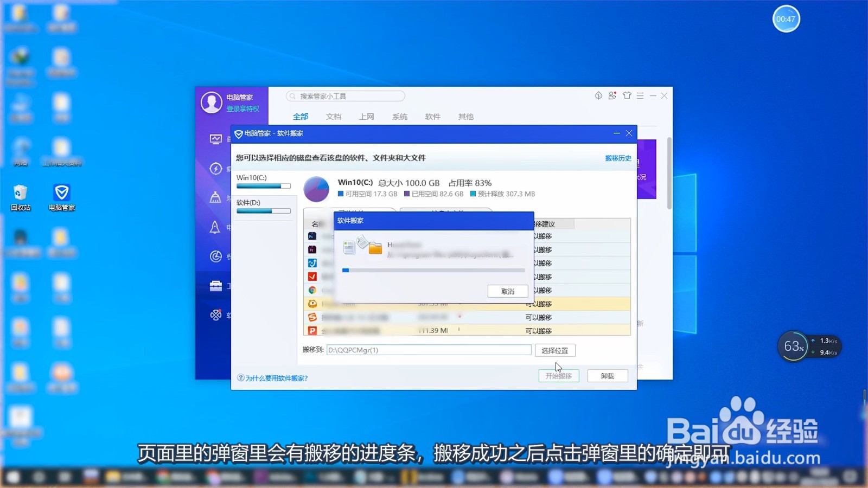Click the question mark help icon
The image size is (868, 488).
[241, 378]
